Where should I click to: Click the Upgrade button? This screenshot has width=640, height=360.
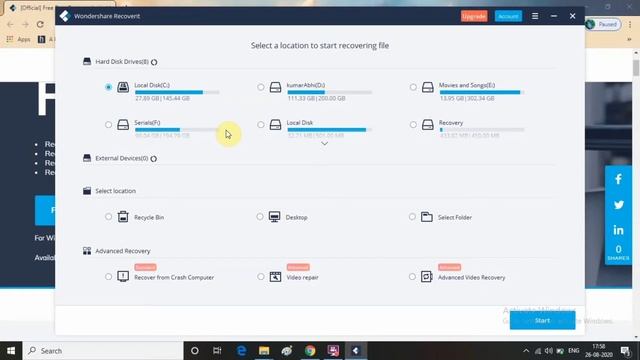click(474, 16)
